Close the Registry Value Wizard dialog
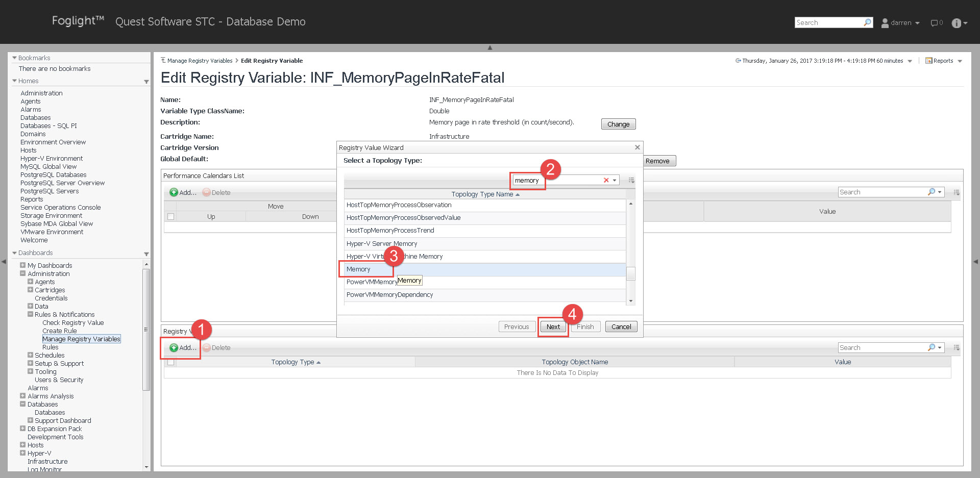 pos(637,147)
